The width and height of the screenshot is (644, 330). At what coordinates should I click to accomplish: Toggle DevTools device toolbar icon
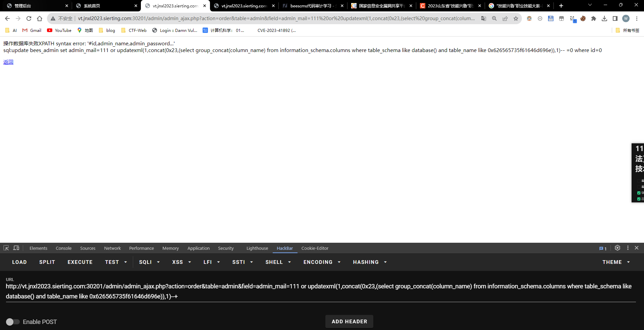coord(16,248)
